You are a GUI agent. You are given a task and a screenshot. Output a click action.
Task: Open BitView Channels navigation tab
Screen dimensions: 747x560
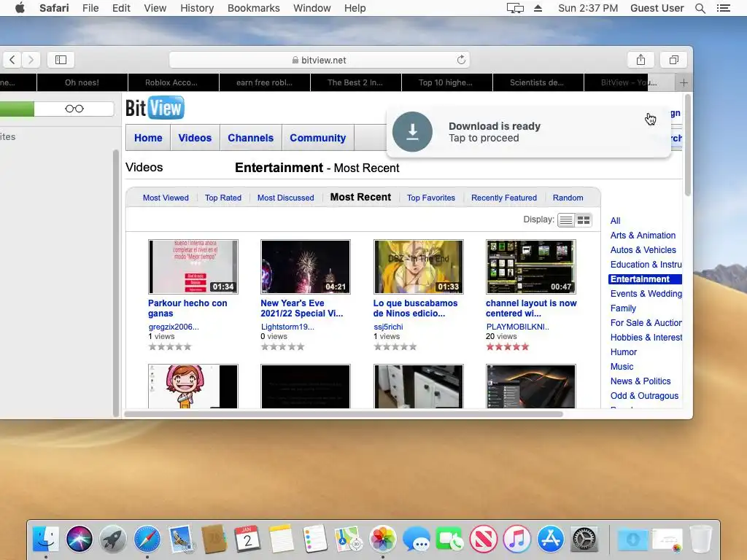click(251, 138)
